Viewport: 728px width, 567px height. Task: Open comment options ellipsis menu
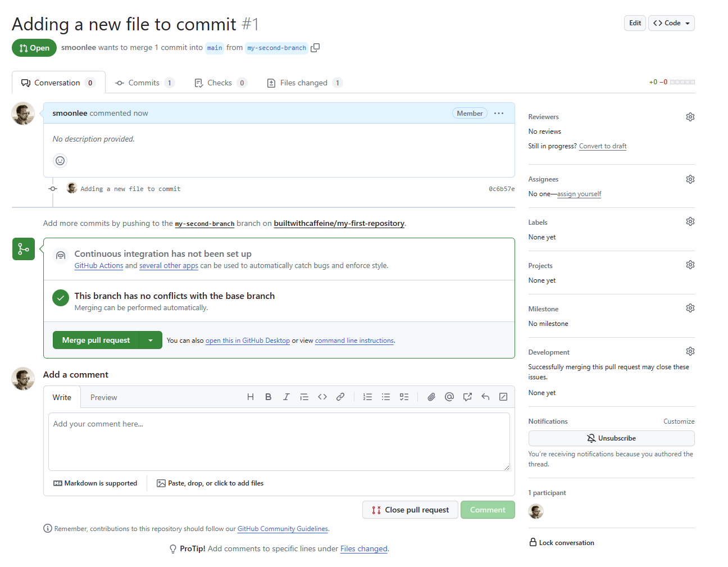499,114
